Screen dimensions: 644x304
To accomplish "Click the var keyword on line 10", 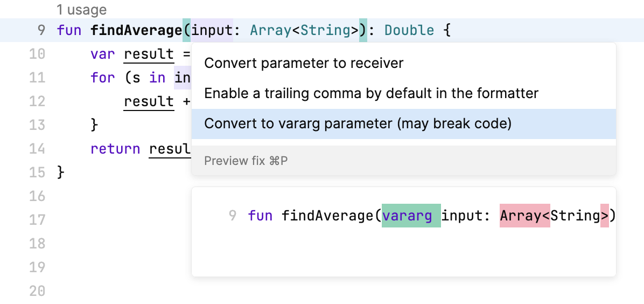I will 102,54.
